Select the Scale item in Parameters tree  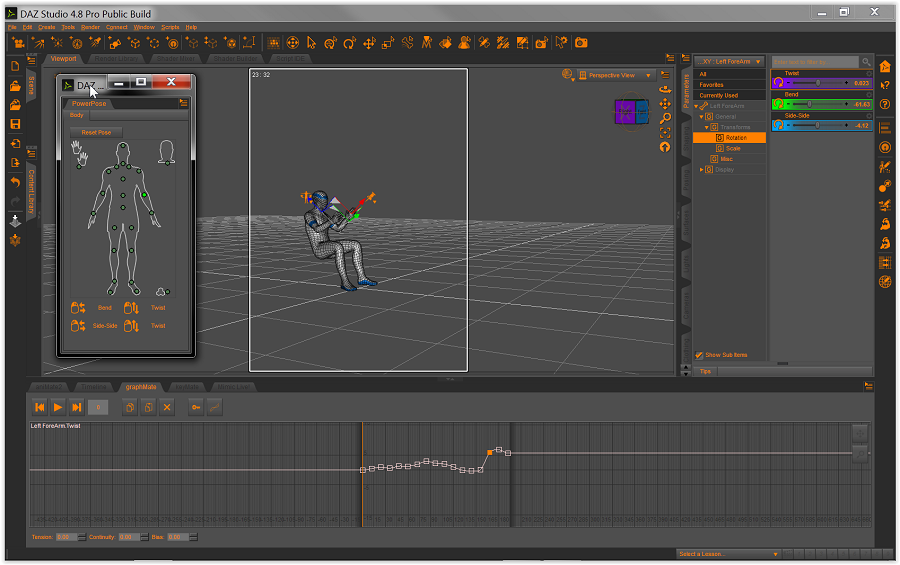point(733,148)
